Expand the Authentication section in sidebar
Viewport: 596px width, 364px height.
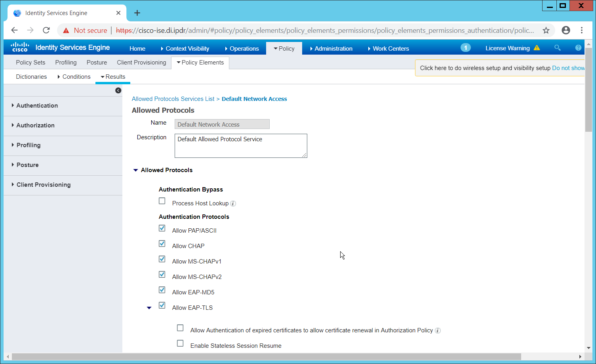(37, 106)
